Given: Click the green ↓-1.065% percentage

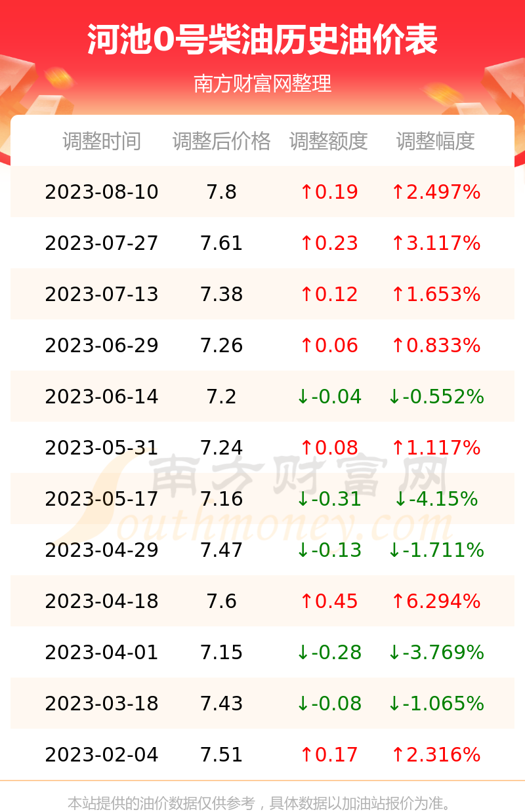Looking at the screenshot, I should (436, 704).
